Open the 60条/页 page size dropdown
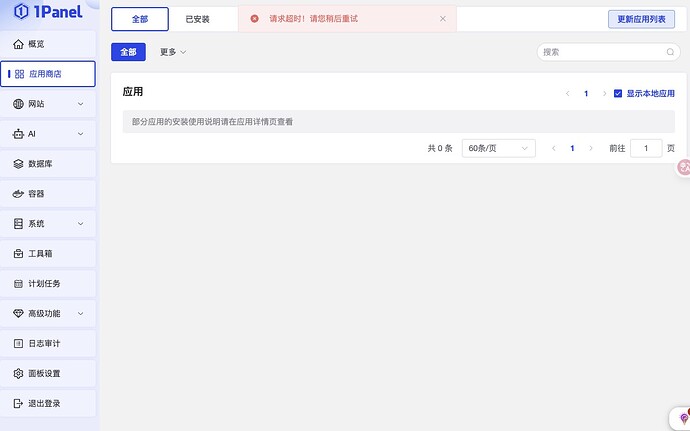Screen dimensions: 690x431 498,148
